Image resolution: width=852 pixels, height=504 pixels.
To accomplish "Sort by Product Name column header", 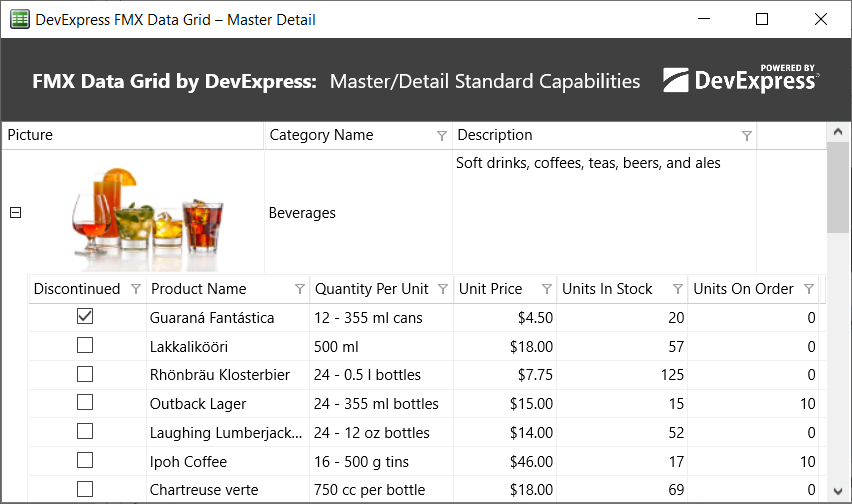I will click(x=228, y=289).
